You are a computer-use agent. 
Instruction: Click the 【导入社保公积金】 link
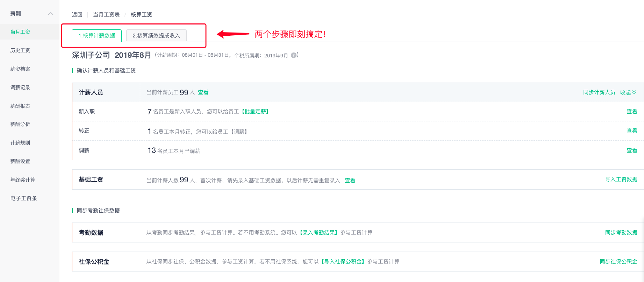click(x=343, y=262)
